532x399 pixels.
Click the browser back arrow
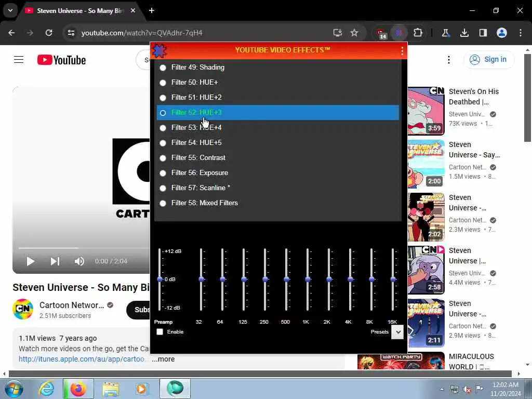click(x=11, y=33)
